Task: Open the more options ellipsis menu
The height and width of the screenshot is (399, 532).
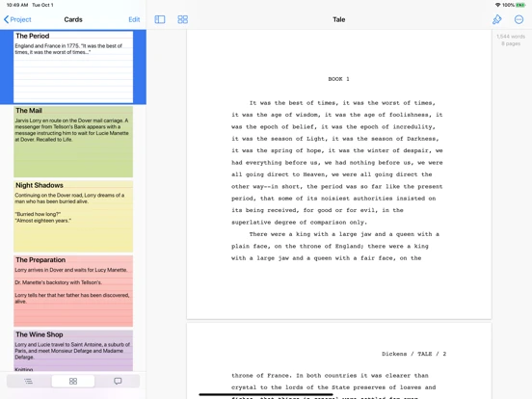Action: [519, 19]
